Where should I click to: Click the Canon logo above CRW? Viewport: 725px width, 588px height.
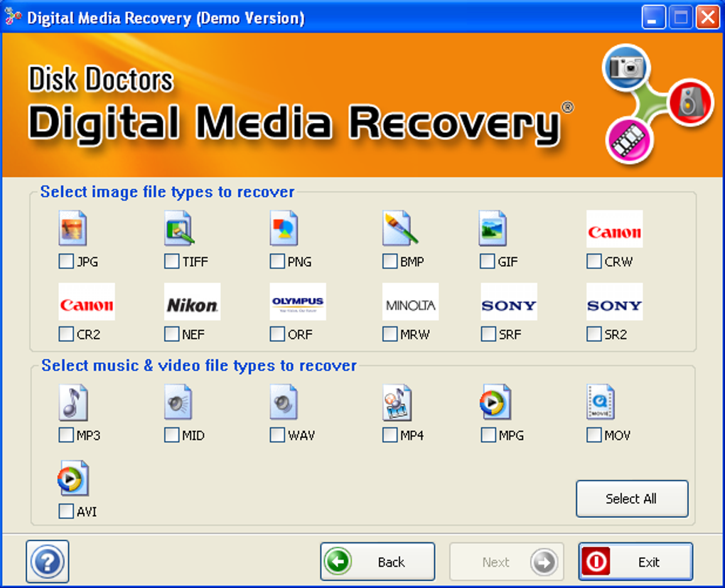(615, 229)
